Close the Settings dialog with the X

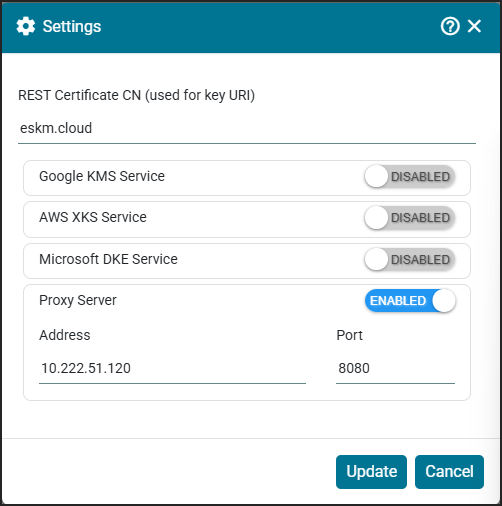pos(474,26)
